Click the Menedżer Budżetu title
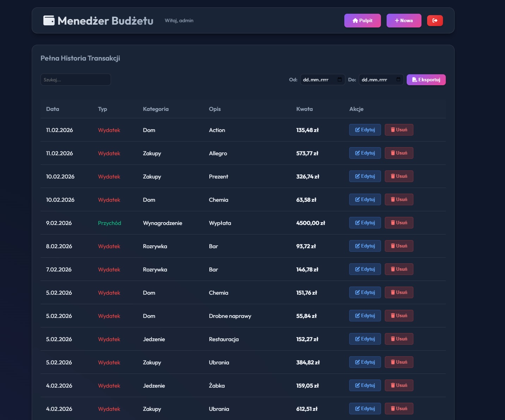This screenshot has width=505, height=420. point(105,21)
